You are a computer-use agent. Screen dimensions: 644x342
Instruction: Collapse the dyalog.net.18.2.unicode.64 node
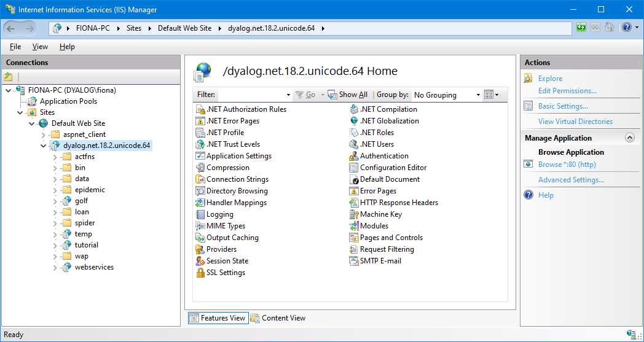pos(43,146)
